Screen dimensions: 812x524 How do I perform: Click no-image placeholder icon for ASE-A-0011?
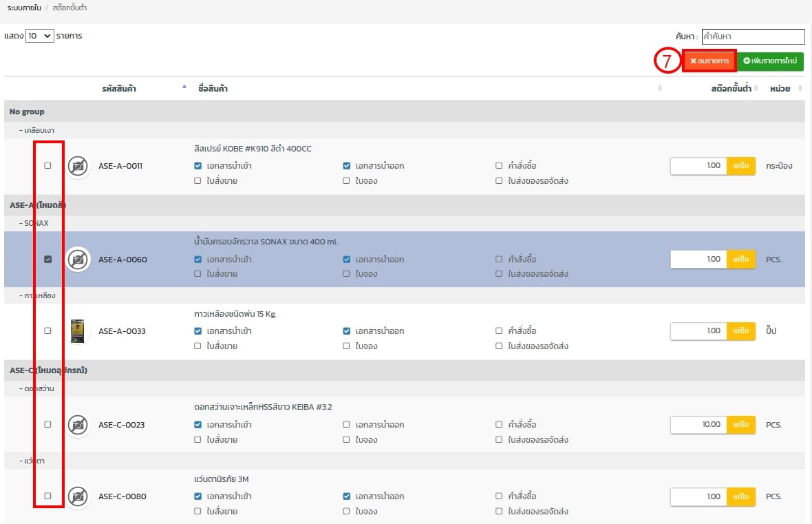[x=78, y=166]
